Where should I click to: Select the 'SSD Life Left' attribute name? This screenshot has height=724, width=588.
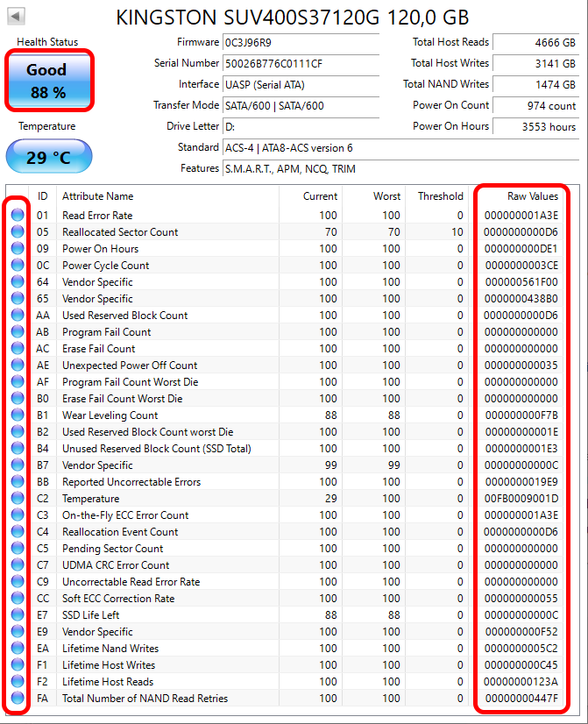click(x=90, y=615)
